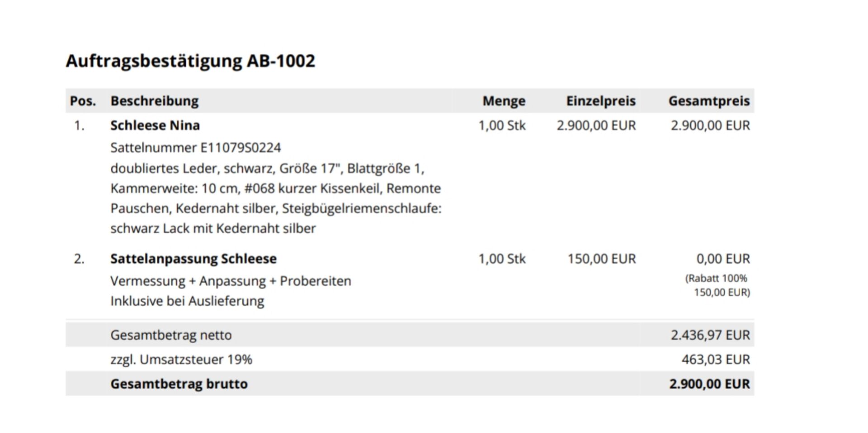Click the Menge column header

click(x=504, y=101)
